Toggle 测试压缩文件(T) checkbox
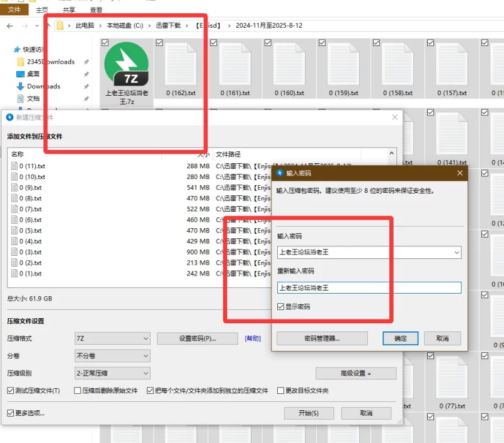Image resolution: width=504 pixels, height=443 pixels. coord(11,391)
